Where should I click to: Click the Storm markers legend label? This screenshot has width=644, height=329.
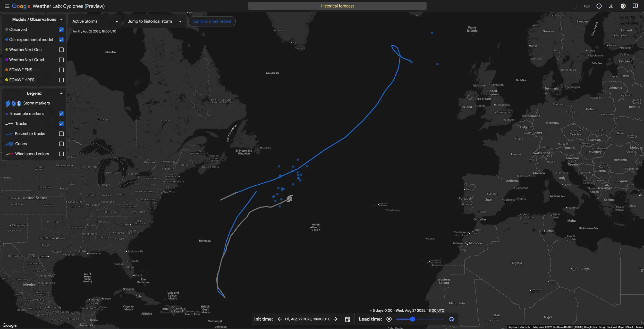click(x=37, y=103)
